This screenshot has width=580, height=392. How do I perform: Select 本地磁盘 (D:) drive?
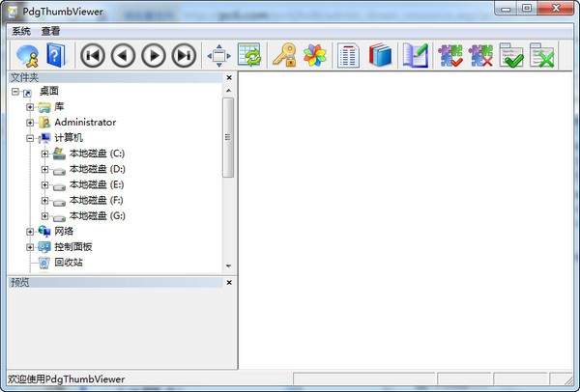click(x=98, y=169)
